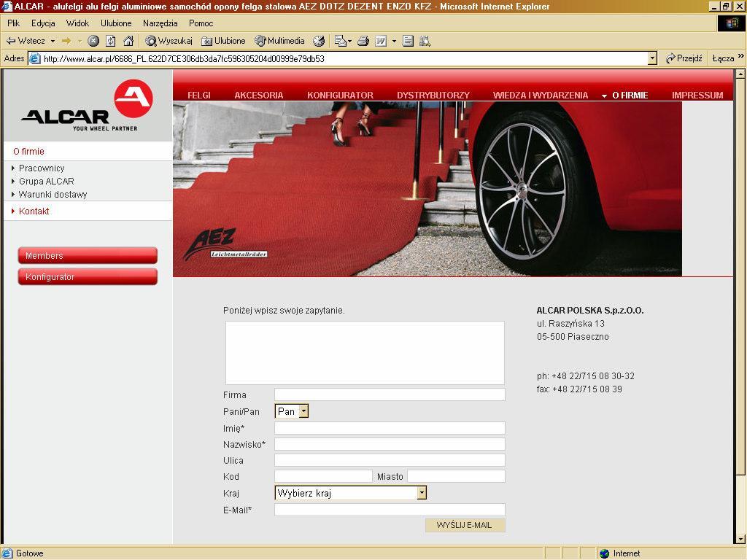Open the Plik menu
This screenshot has width=747, height=560.
click(13, 23)
